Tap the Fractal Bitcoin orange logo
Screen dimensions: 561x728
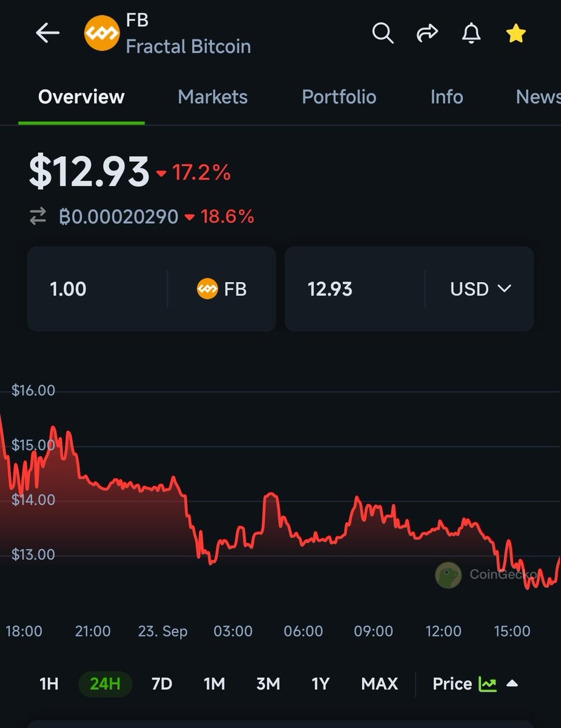pyautogui.click(x=101, y=34)
